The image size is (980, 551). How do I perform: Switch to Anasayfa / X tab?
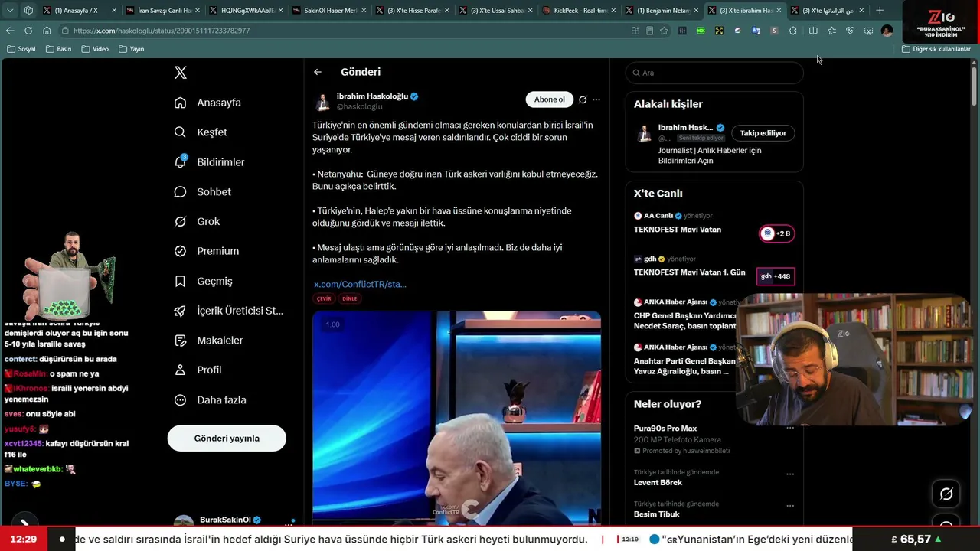click(x=79, y=11)
